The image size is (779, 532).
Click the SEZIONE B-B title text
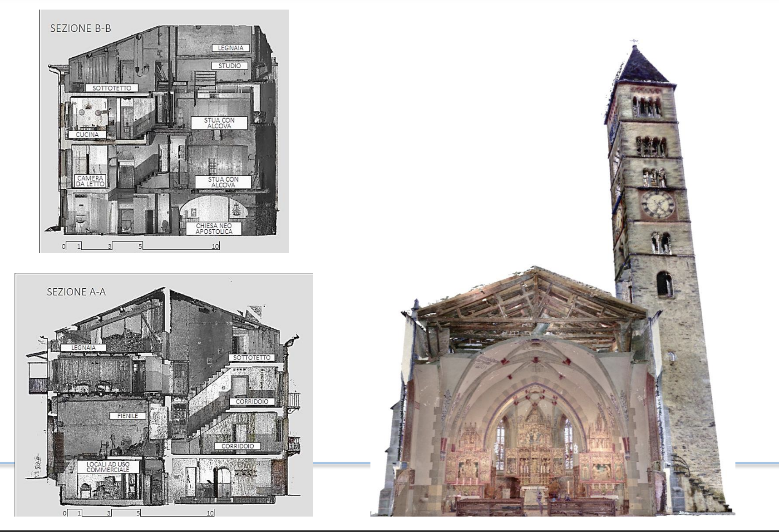tap(80, 29)
